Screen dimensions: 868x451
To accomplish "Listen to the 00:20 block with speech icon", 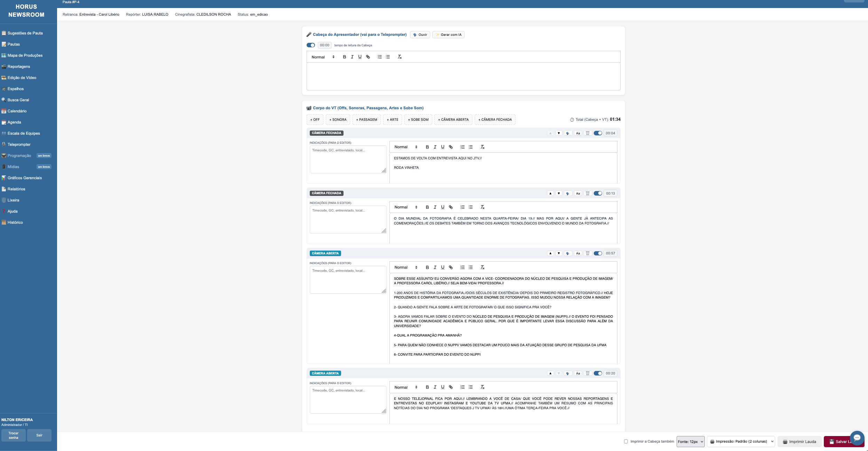I will coord(568,373).
